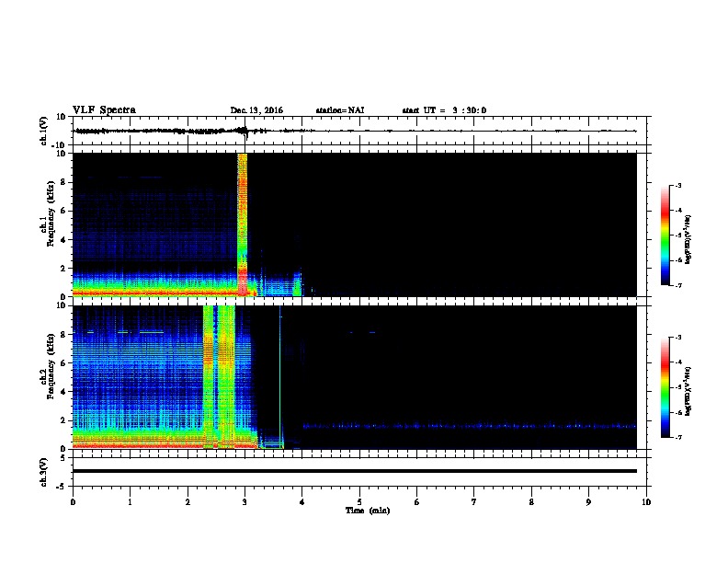Click the "-7" tick on ch.2 colorbar
Viewport: 728px width, 563px height.
click(x=677, y=437)
